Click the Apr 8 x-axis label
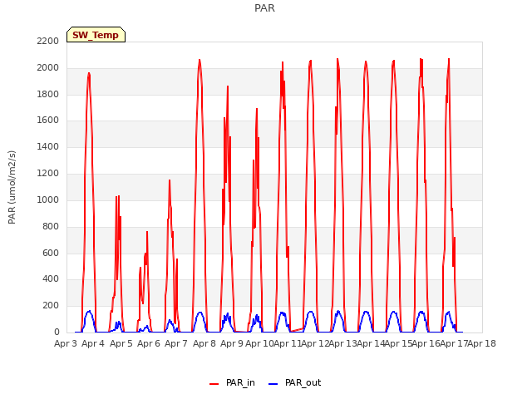Screen dimensions: 532x399 (x=204, y=343)
